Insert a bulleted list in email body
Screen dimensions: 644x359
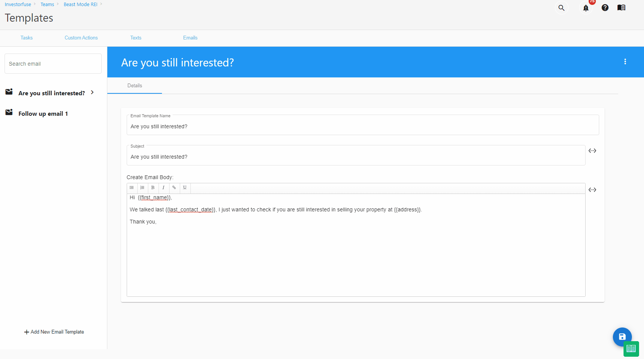pyautogui.click(x=132, y=187)
